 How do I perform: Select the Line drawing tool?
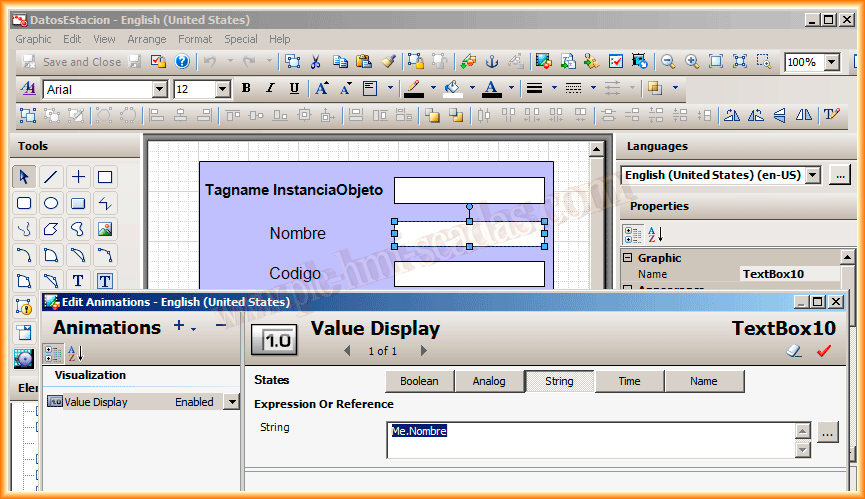[x=51, y=177]
